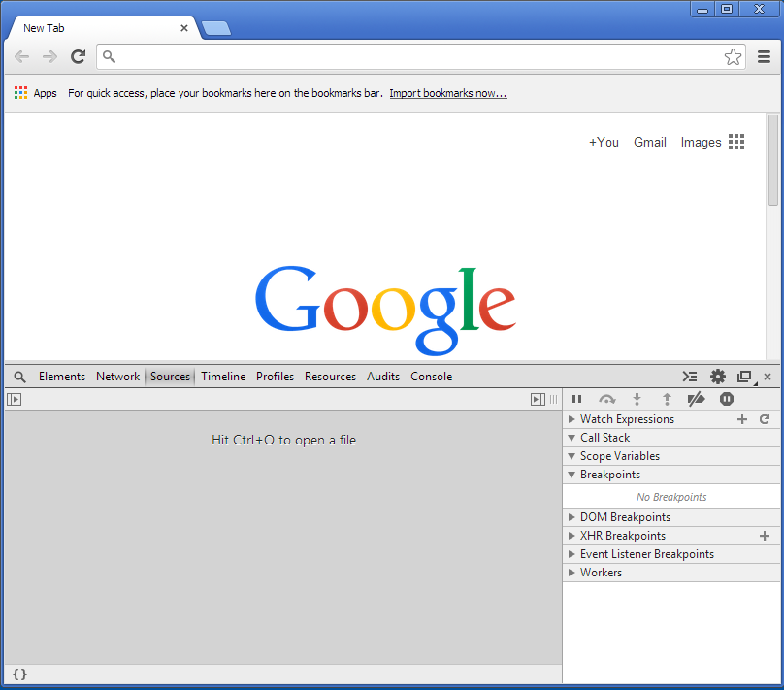Viewport: 784px width, 690px height.
Task: Open the Gmail link
Action: 649,142
